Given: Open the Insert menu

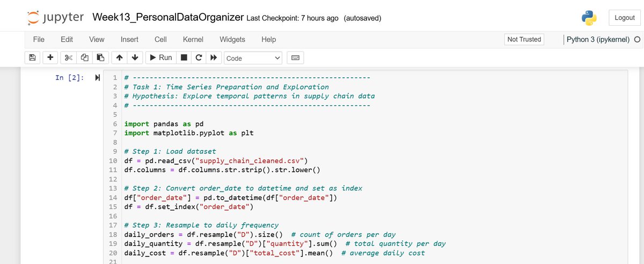Looking at the screenshot, I should 129,40.
